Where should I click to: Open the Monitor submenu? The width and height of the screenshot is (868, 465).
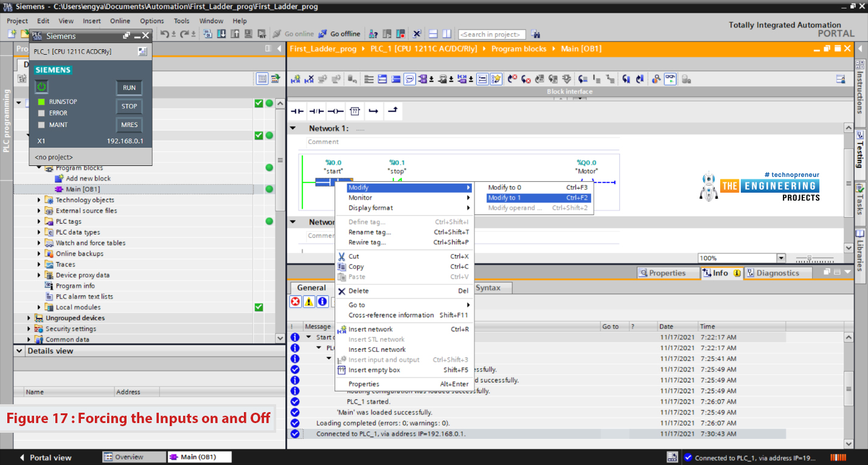404,198
